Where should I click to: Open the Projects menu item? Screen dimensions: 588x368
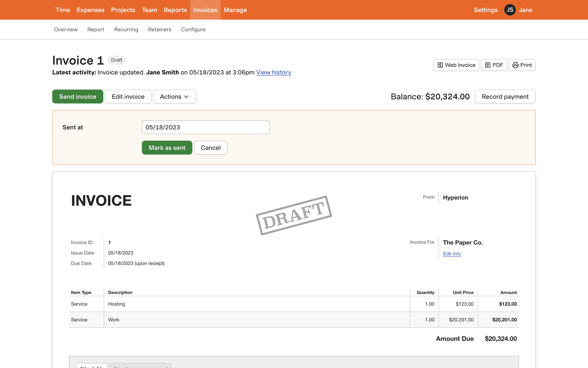pos(123,10)
